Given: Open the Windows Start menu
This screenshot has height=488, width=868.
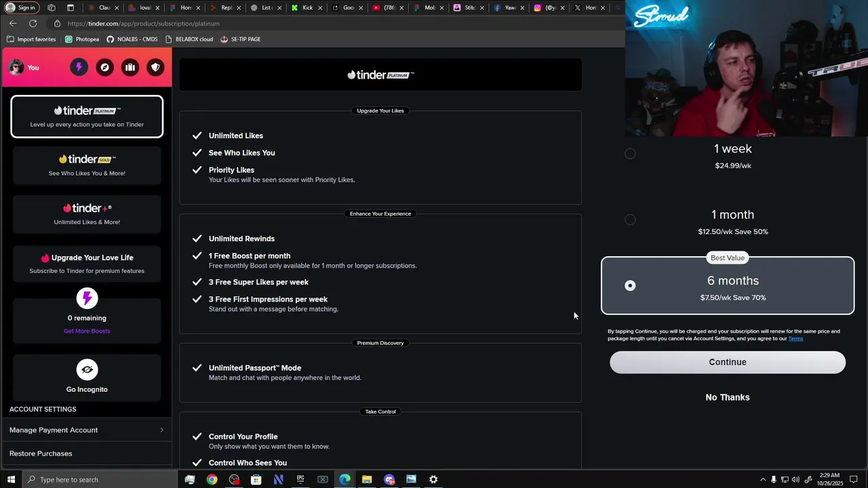Looking at the screenshot, I should coord(11,479).
